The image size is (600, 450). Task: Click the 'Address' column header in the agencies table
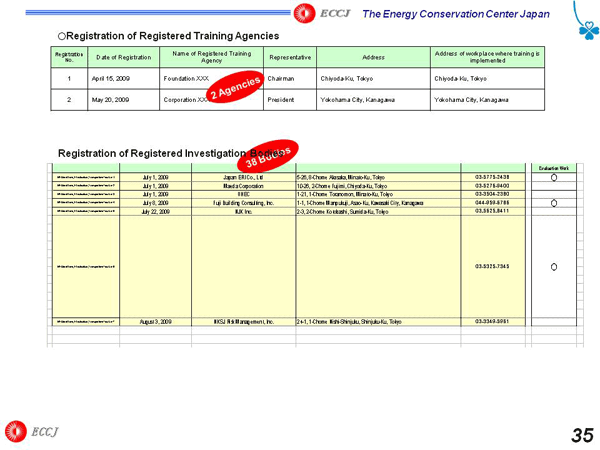[373, 57]
